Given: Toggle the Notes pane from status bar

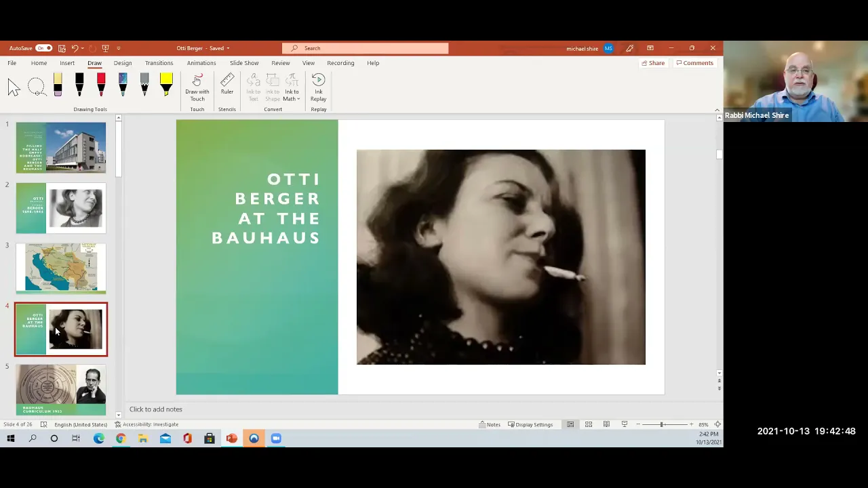Looking at the screenshot, I should [490, 424].
